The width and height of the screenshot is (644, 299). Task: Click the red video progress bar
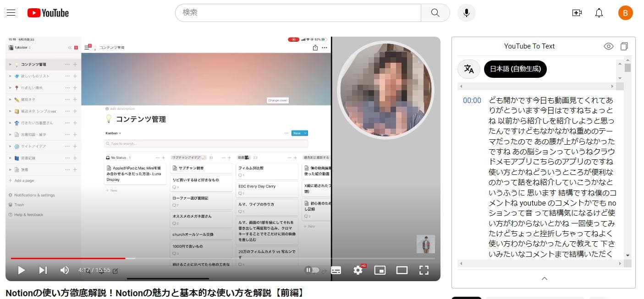[x=69, y=258]
